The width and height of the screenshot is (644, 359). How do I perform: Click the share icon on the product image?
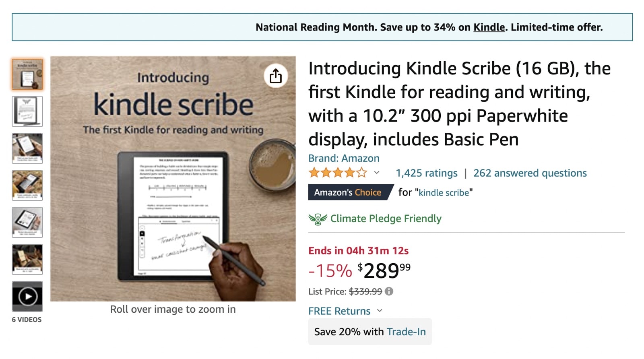click(x=275, y=76)
